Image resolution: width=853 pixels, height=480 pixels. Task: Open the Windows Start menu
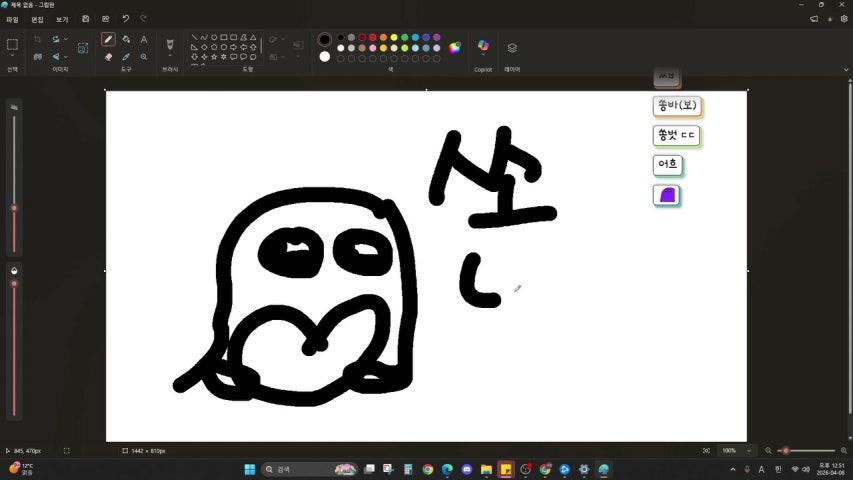[x=250, y=469]
